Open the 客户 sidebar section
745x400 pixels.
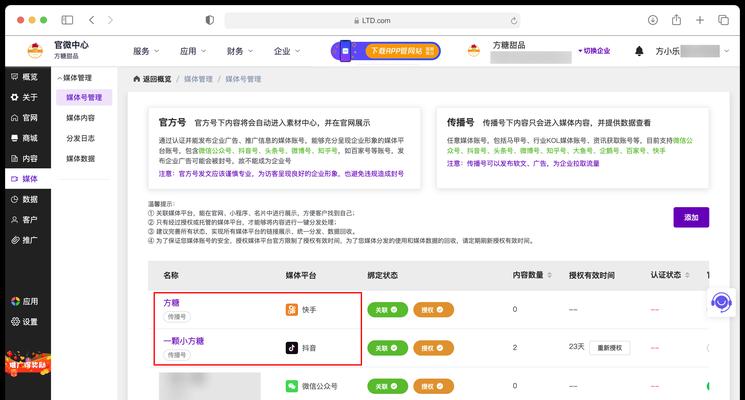click(x=24, y=220)
